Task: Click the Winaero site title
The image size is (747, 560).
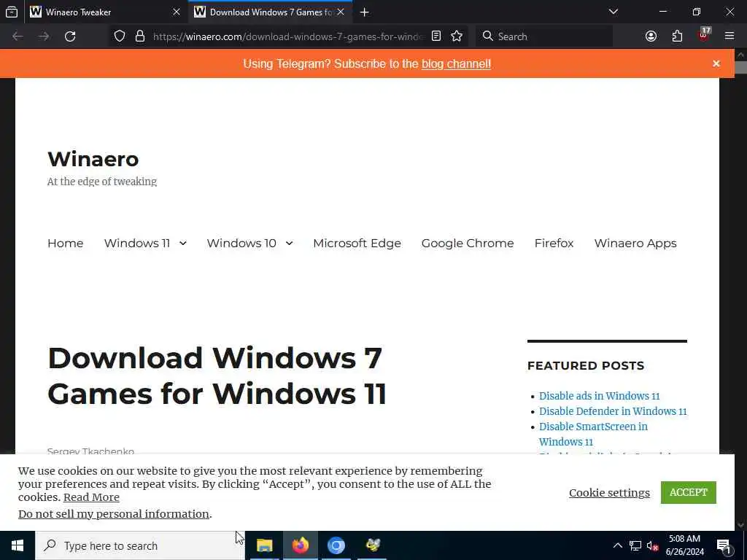Action: pos(93,159)
